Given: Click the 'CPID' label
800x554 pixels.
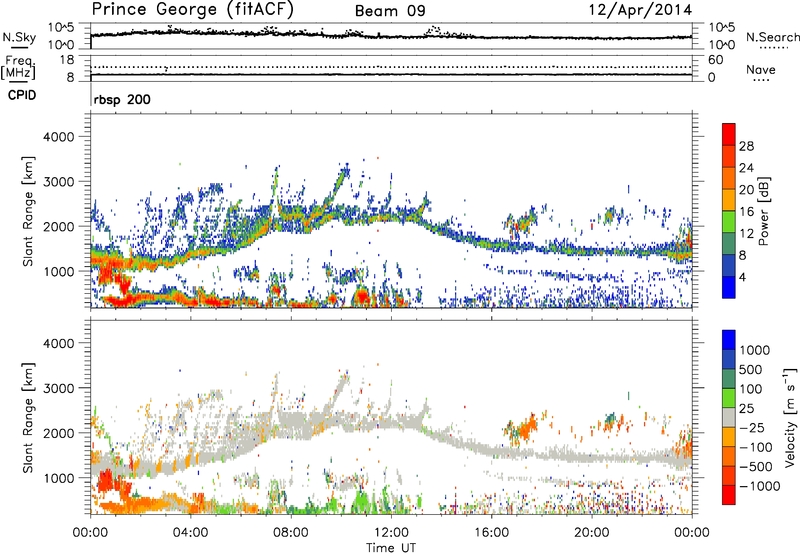Looking at the screenshot, I should tap(22, 95).
